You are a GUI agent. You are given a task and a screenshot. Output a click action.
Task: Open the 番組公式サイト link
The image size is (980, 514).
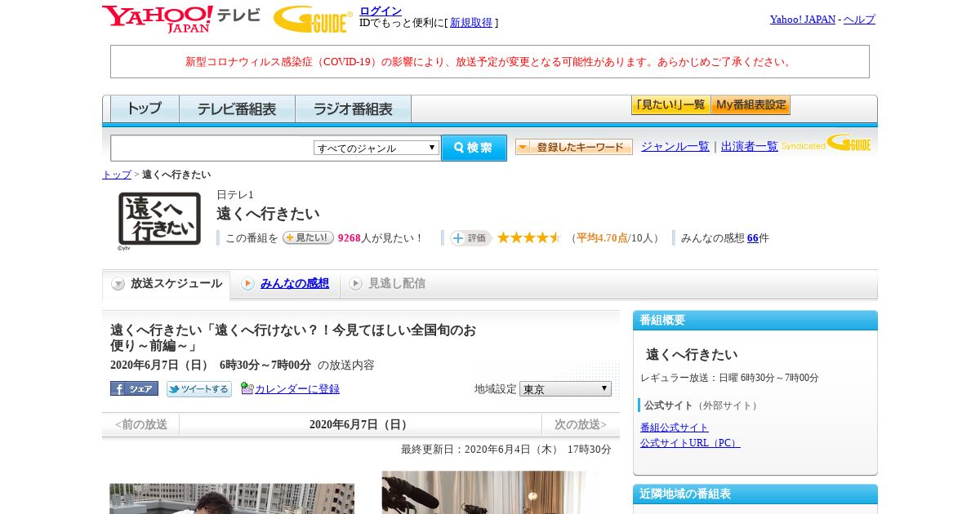675,428
